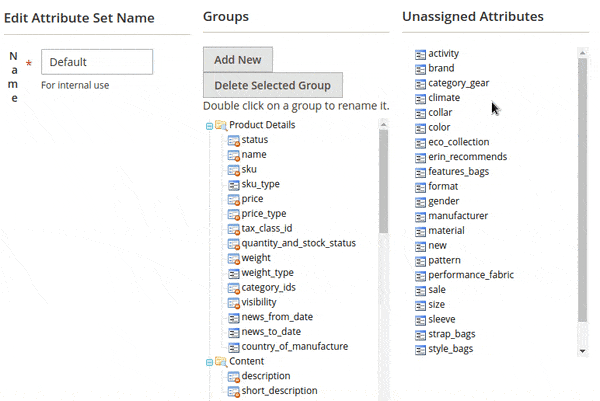Add a new attribute group
Viewport: 600px width, 401px height.
tap(237, 60)
